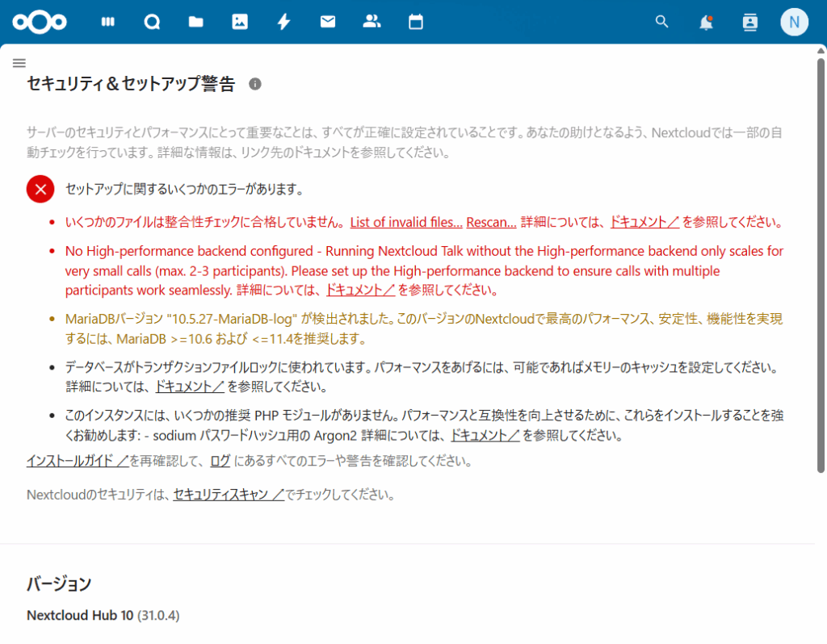Open unified search magnifier
Viewport: 827px width, 644px height.
click(x=662, y=22)
